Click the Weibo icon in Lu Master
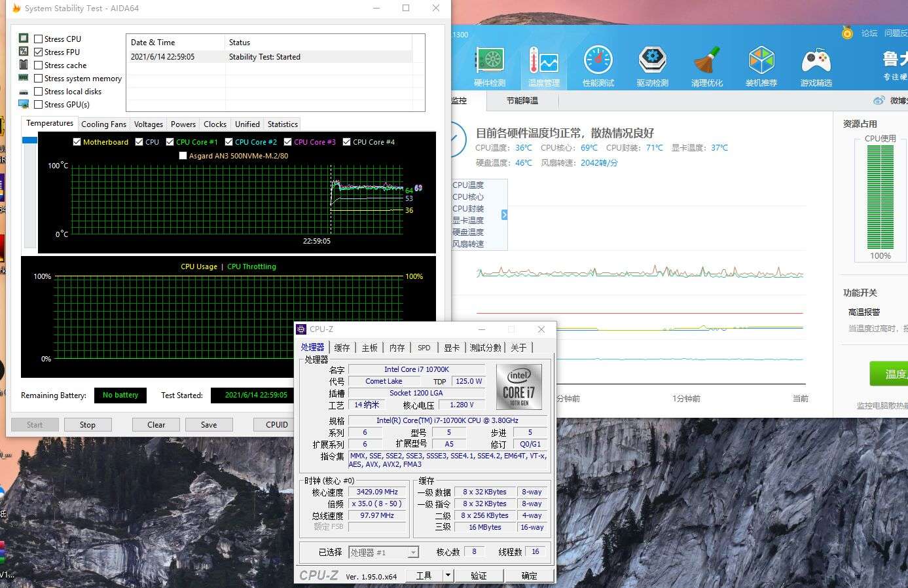The width and height of the screenshot is (908, 588). (x=879, y=100)
